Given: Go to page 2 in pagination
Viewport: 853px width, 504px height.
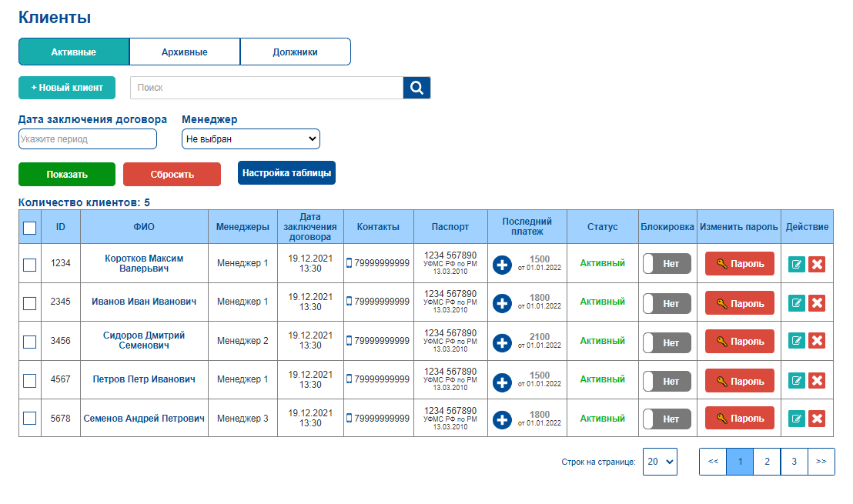Looking at the screenshot, I should 767,462.
